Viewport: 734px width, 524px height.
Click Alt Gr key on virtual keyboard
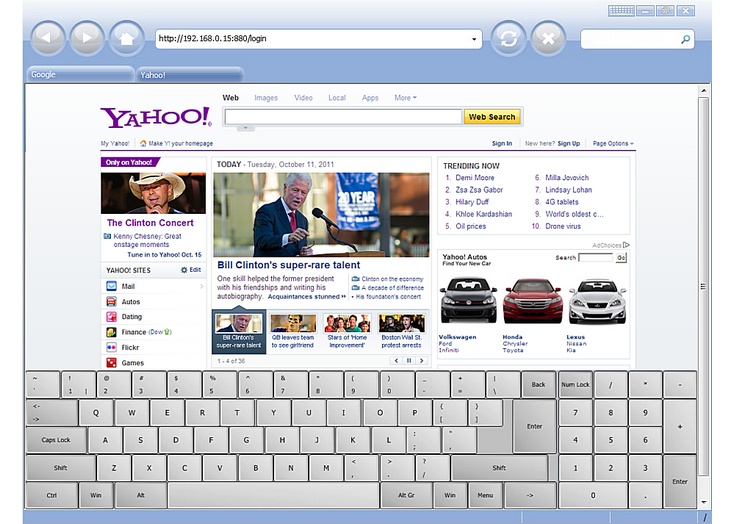pos(406,495)
